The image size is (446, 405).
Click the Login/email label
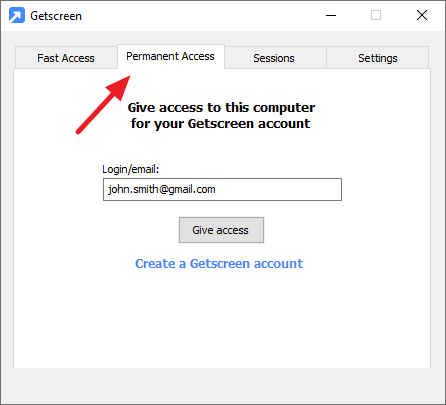(x=131, y=169)
